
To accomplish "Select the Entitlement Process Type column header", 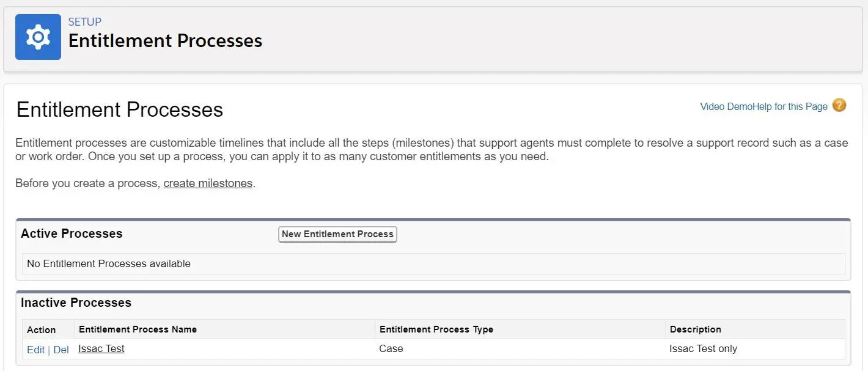I will (x=436, y=329).
